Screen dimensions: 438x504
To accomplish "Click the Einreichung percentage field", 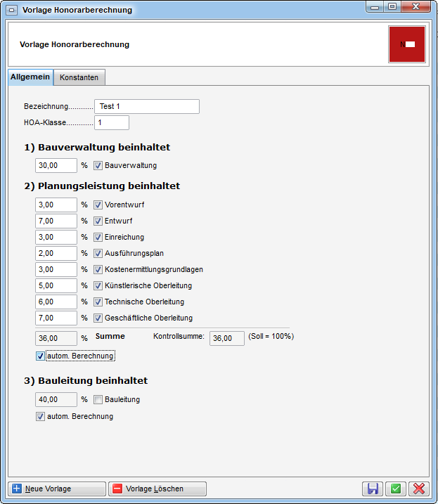I will 56,237.
